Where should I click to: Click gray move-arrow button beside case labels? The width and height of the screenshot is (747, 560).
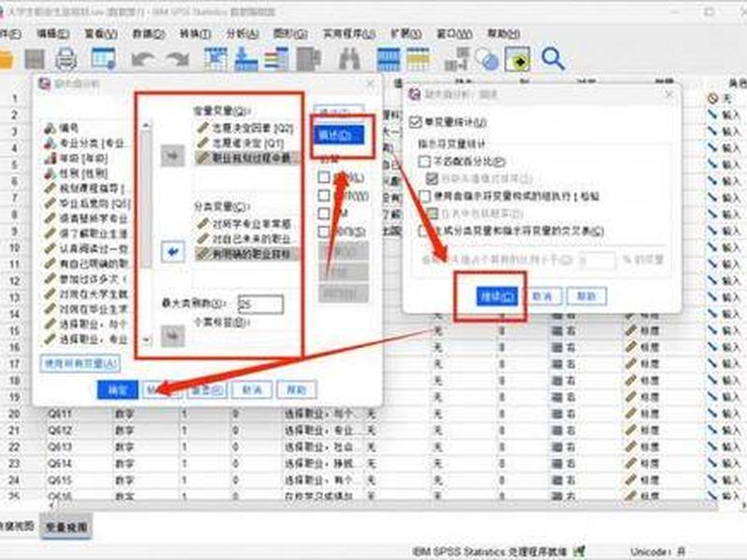(173, 336)
